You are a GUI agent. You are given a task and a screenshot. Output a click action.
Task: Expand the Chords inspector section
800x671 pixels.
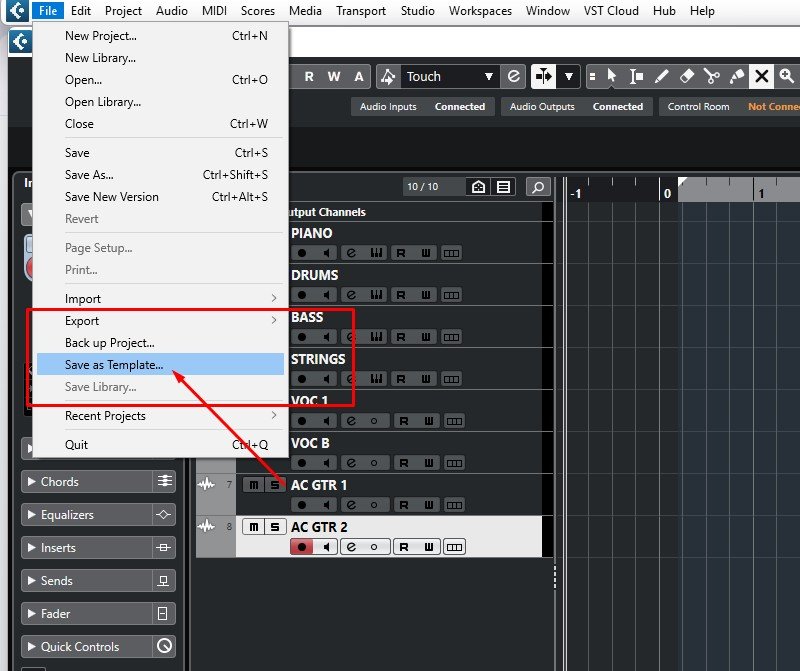coord(32,481)
